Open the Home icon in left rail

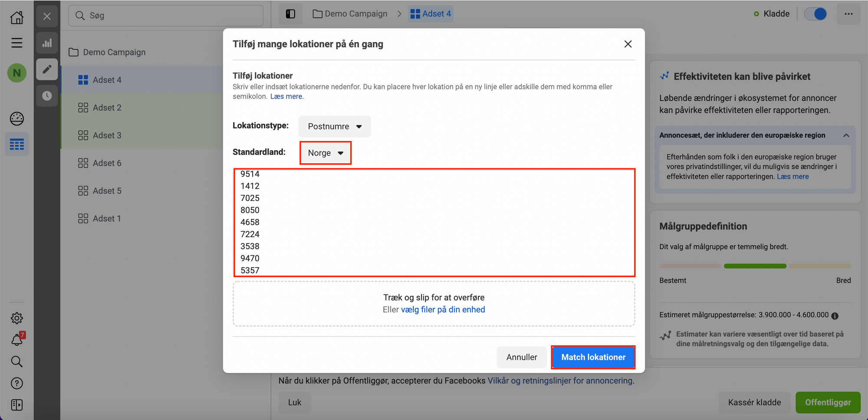[17, 17]
